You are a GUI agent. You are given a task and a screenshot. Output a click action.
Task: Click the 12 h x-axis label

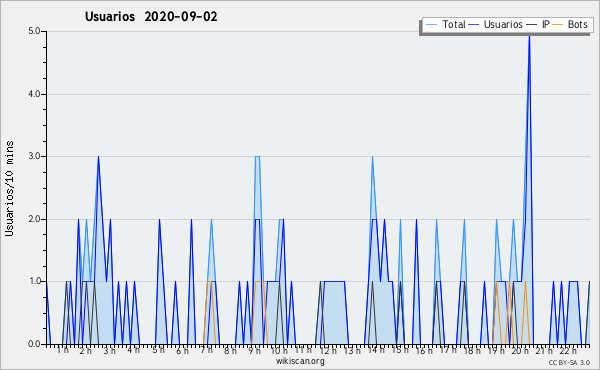(x=328, y=350)
